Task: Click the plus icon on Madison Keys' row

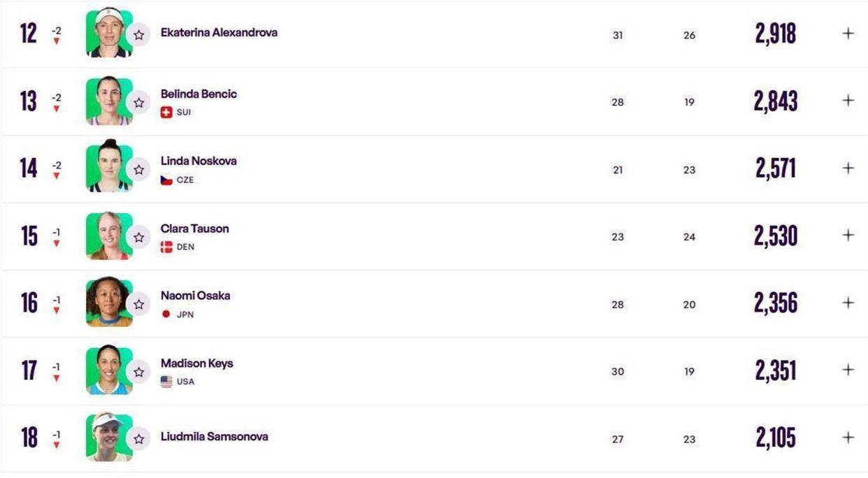Action: point(848,370)
